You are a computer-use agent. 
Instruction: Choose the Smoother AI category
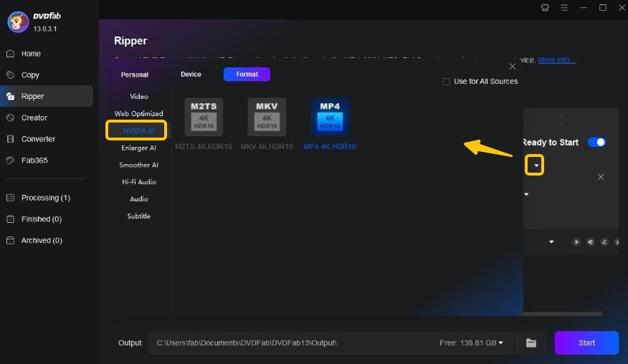(138, 165)
